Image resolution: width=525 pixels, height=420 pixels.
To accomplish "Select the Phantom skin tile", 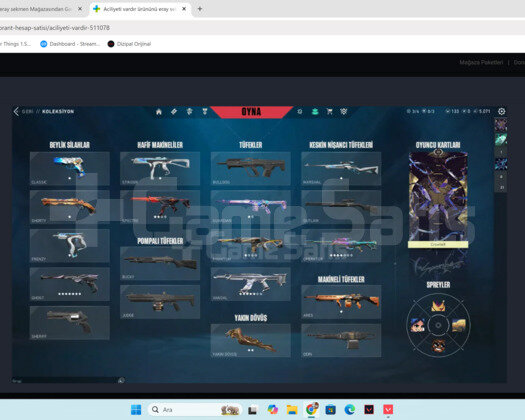I will tap(251, 246).
